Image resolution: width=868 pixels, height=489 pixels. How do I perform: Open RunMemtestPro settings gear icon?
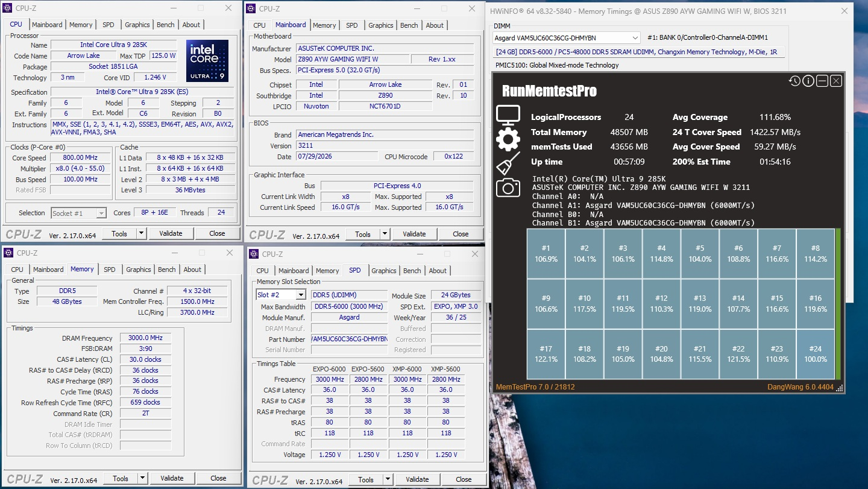(508, 139)
